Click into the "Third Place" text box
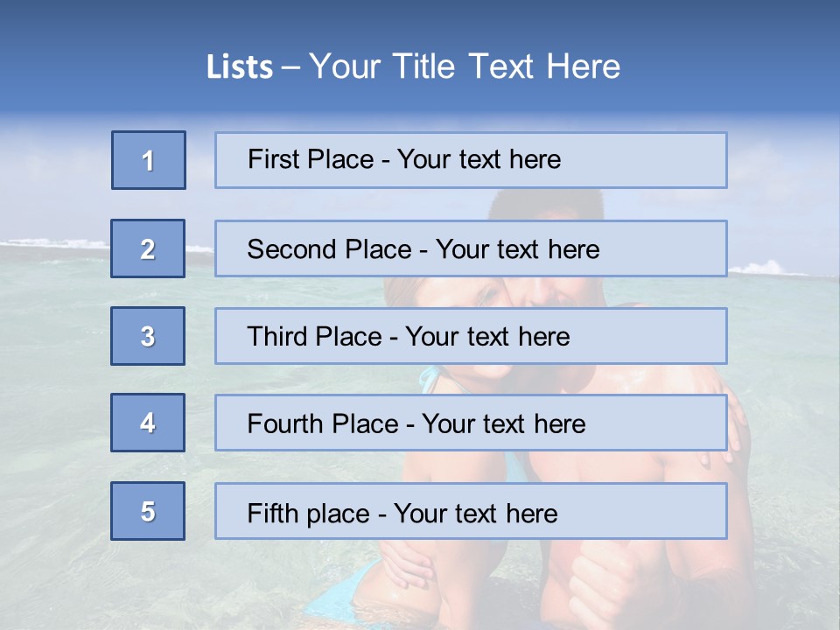The image size is (840, 630). coord(471,336)
